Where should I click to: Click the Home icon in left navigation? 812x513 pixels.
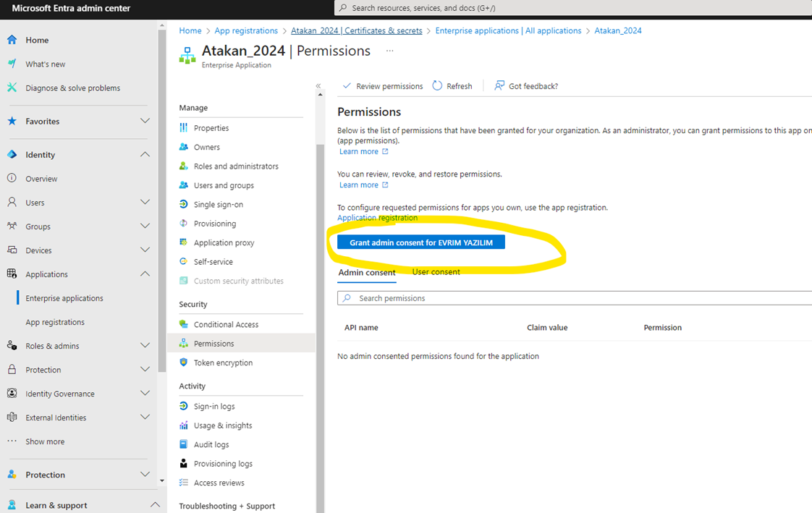[12, 40]
